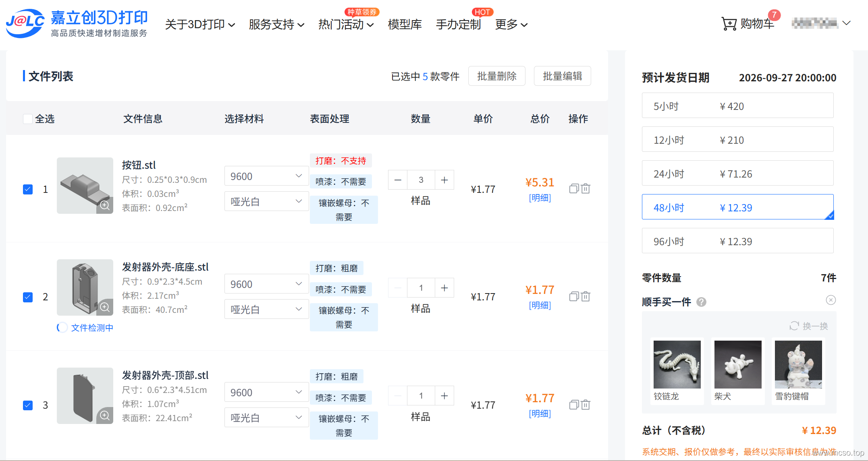Uncheck row 3 发射器外壳-顶部.stl checkbox
This screenshot has width=868, height=461.
point(28,405)
